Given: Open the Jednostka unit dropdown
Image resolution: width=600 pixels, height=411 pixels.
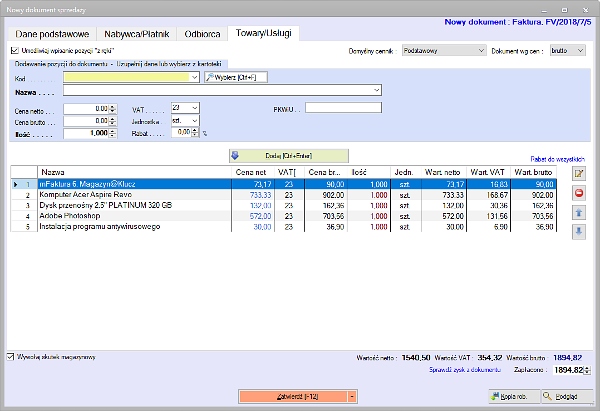Looking at the screenshot, I should coord(185,119).
